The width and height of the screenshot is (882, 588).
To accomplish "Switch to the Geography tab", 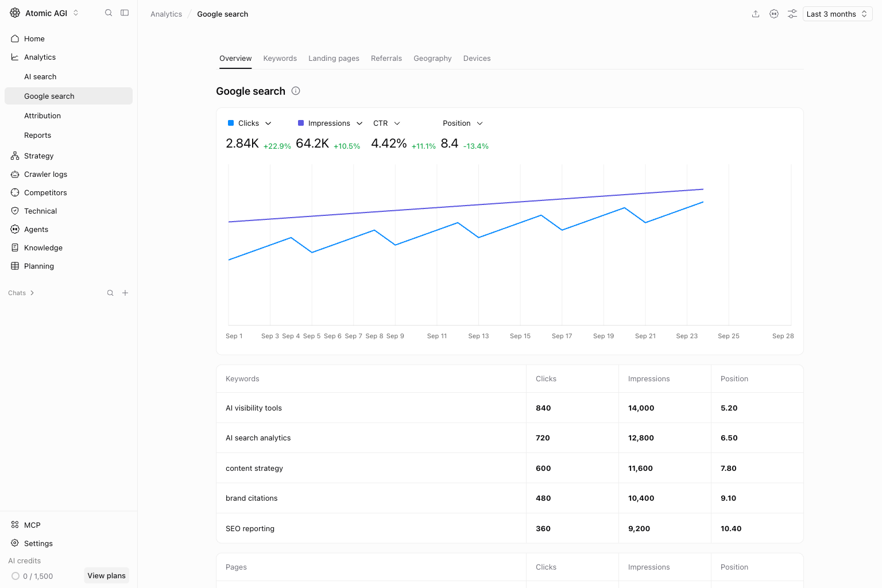I will pyautogui.click(x=432, y=59).
